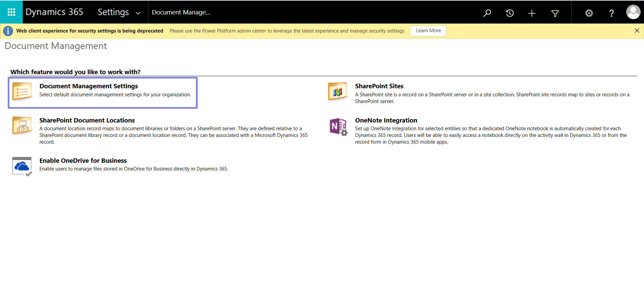
Task: Click the search magnifier icon
Action: pyautogui.click(x=487, y=13)
